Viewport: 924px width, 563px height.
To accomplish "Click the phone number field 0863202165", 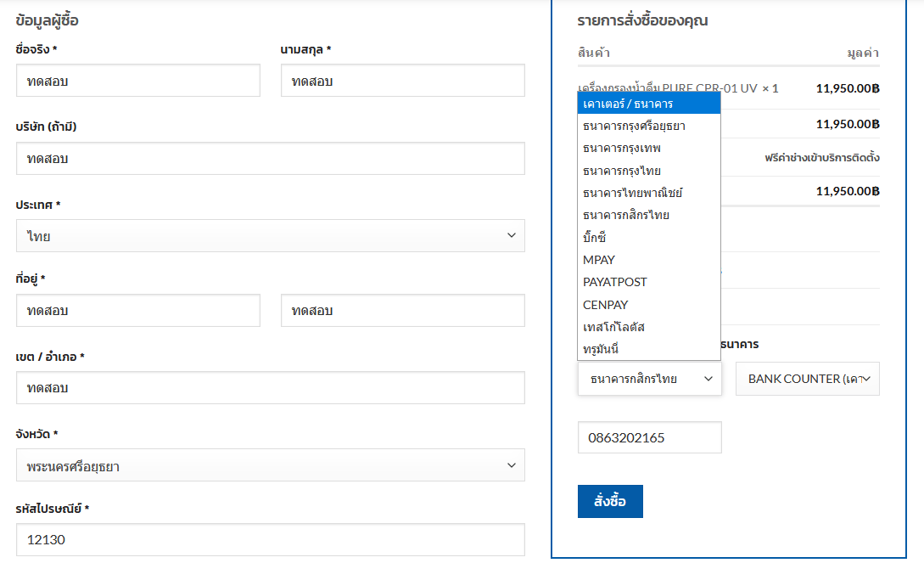I will pos(649,438).
